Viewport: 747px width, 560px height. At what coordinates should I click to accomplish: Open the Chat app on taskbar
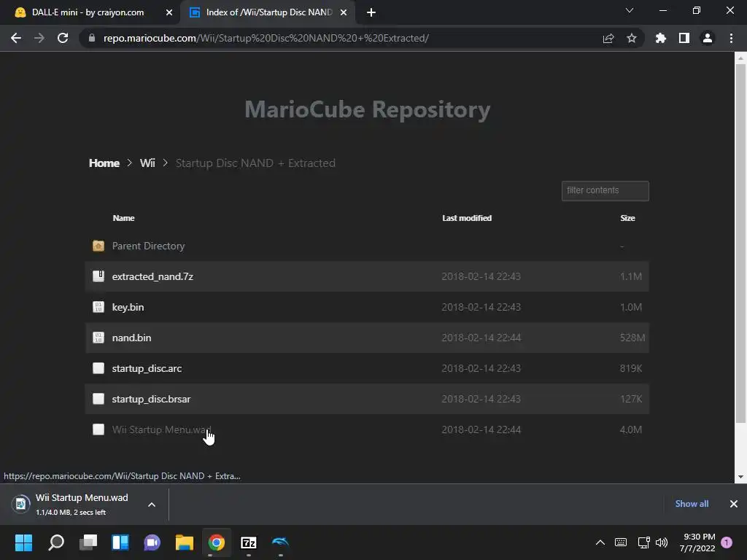(x=152, y=542)
